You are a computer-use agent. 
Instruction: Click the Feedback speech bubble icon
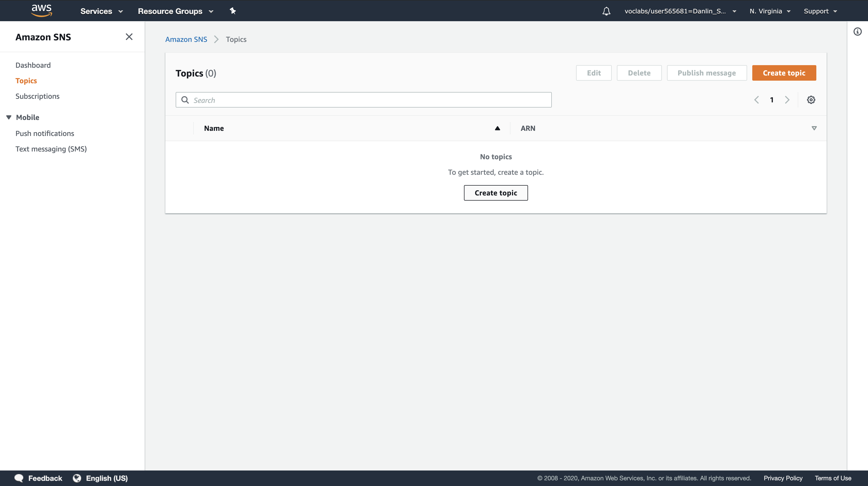click(x=19, y=478)
